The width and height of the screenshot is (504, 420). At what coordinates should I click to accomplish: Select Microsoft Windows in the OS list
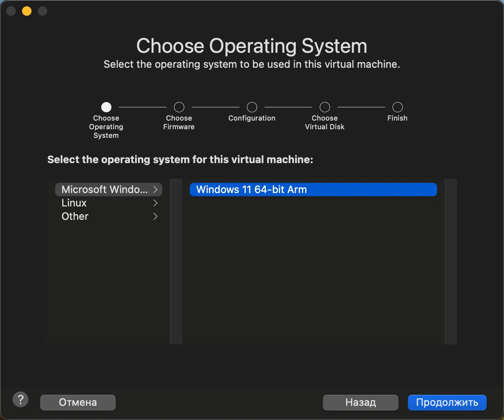[109, 190]
